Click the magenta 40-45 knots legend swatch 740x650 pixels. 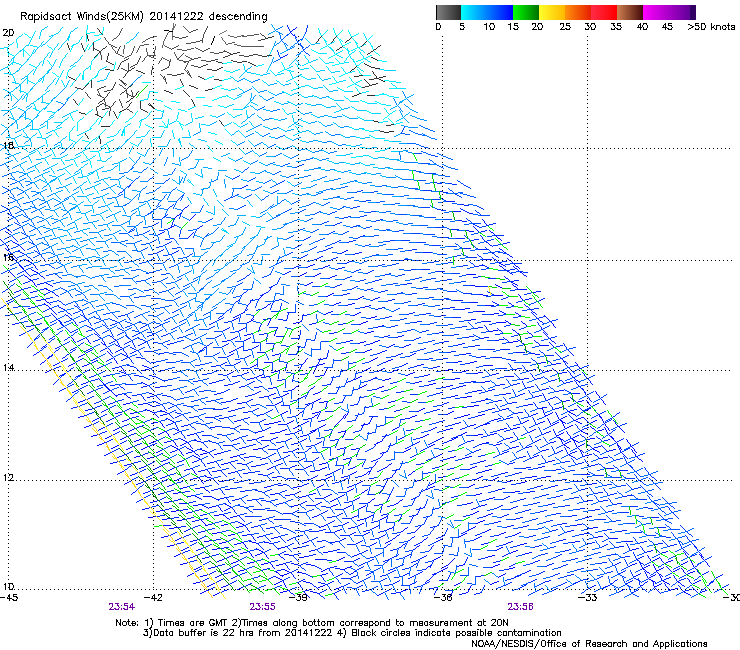(x=656, y=12)
